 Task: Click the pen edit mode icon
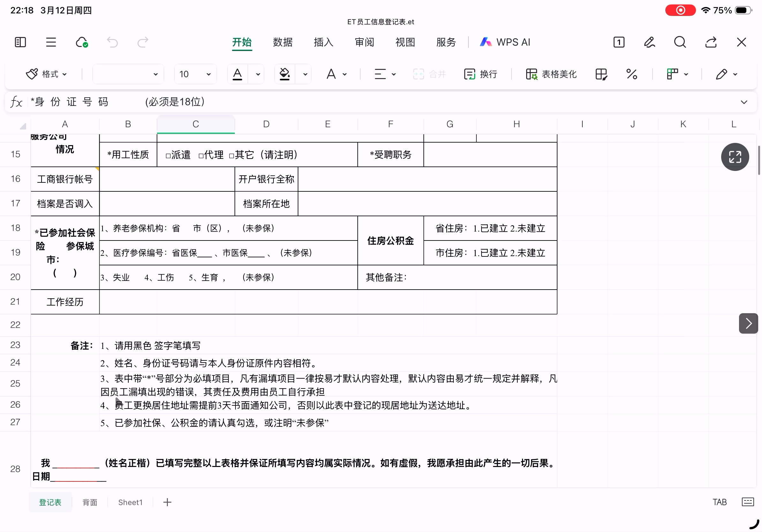click(x=649, y=42)
